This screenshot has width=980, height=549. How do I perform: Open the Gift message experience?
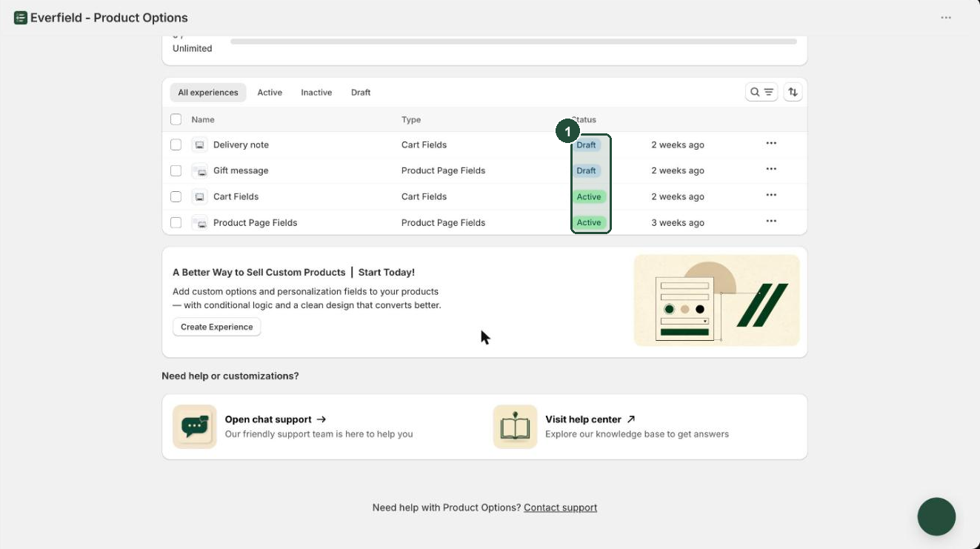click(x=241, y=171)
